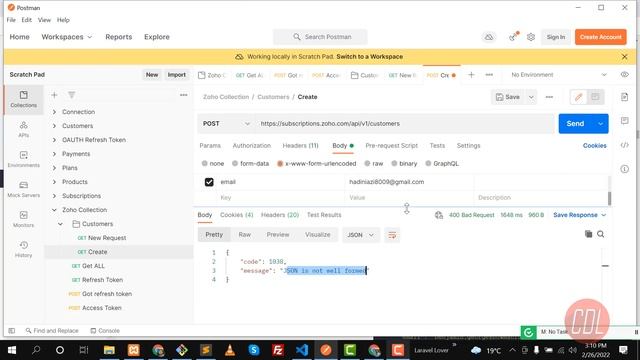
Task: Switch to the Headers (11) request tab
Action: [x=300, y=146]
